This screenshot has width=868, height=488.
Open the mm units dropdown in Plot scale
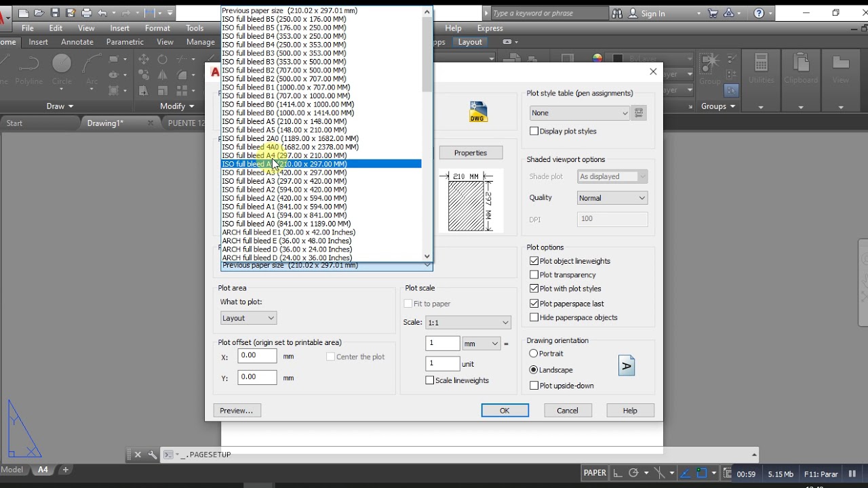pyautogui.click(x=481, y=344)
